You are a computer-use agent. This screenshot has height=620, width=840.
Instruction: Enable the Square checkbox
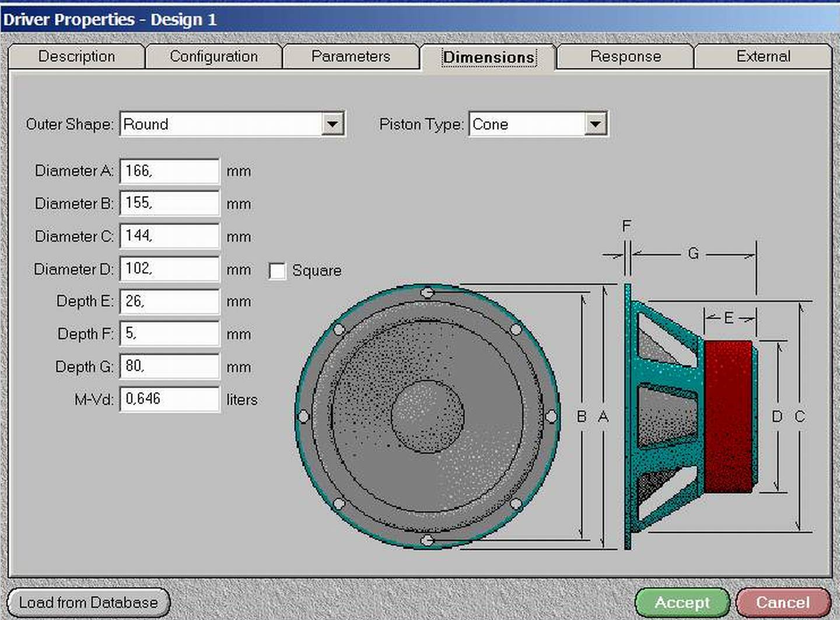point(277,271)
